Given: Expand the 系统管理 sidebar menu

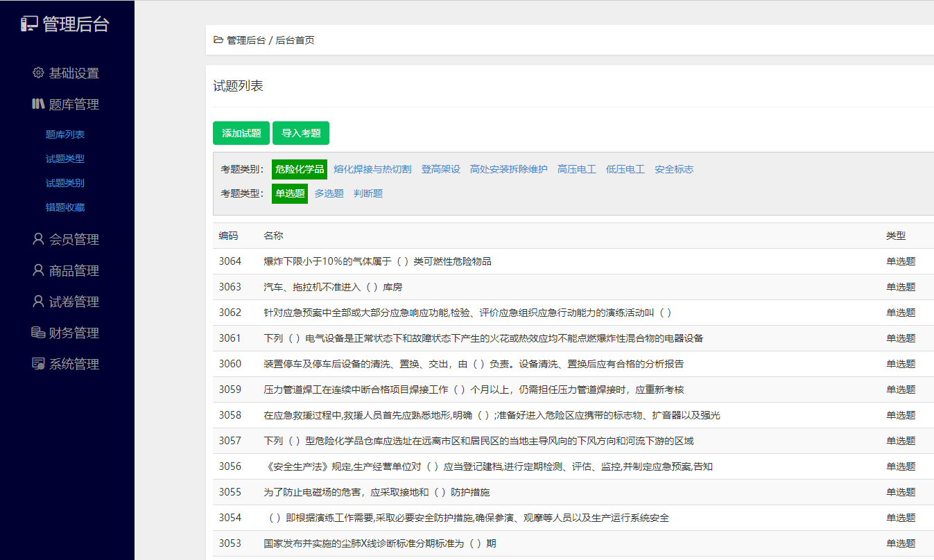Looking at the screenshot, I should coord(73,365).
